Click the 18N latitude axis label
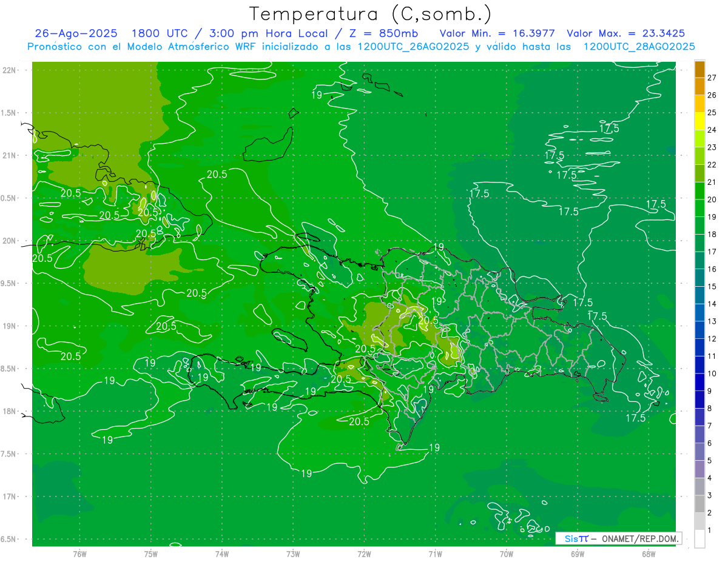Viewport: 728px width, 562px height. [10, 411]
